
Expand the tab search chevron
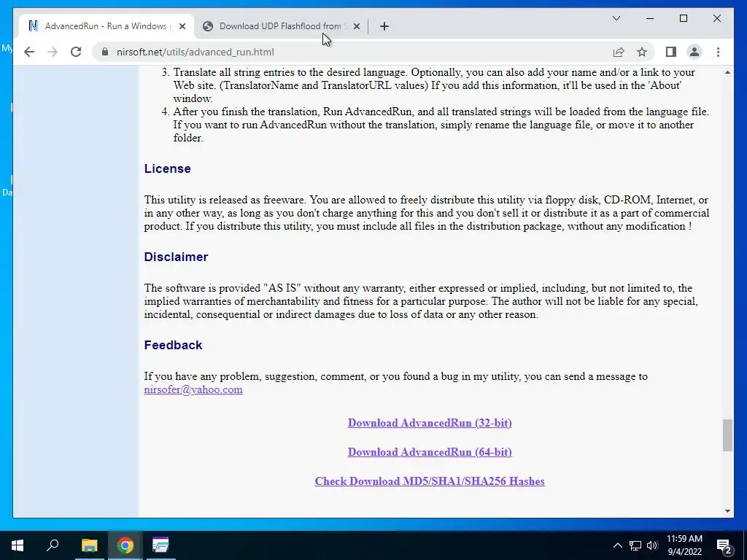(616, 18)
